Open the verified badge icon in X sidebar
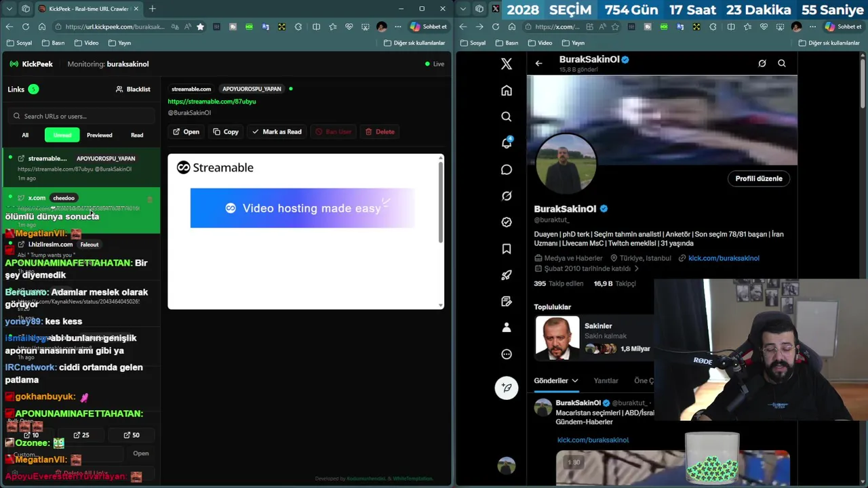The width and height of the screenshot is (868, 488). (x=506, y=222)
